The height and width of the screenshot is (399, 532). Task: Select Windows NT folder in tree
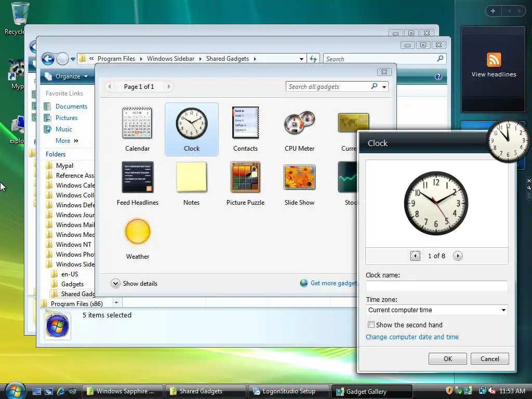(x=73, y=245)
